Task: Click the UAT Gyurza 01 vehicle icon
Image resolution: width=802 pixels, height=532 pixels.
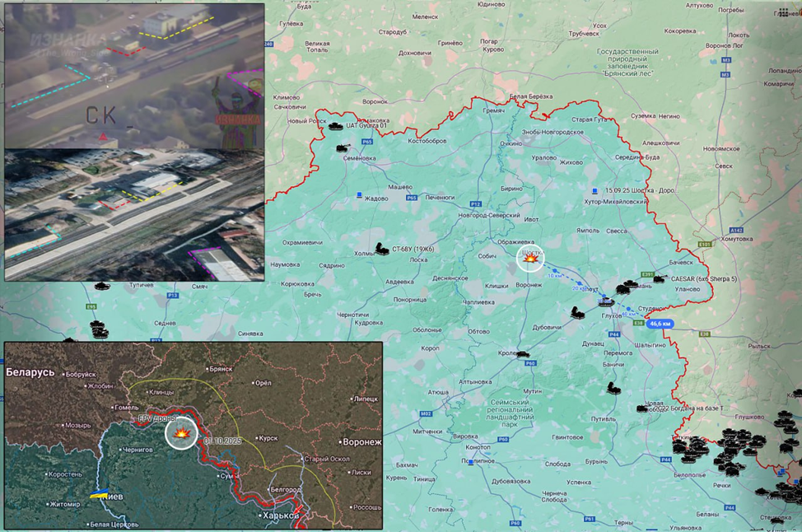Action: 336,127
